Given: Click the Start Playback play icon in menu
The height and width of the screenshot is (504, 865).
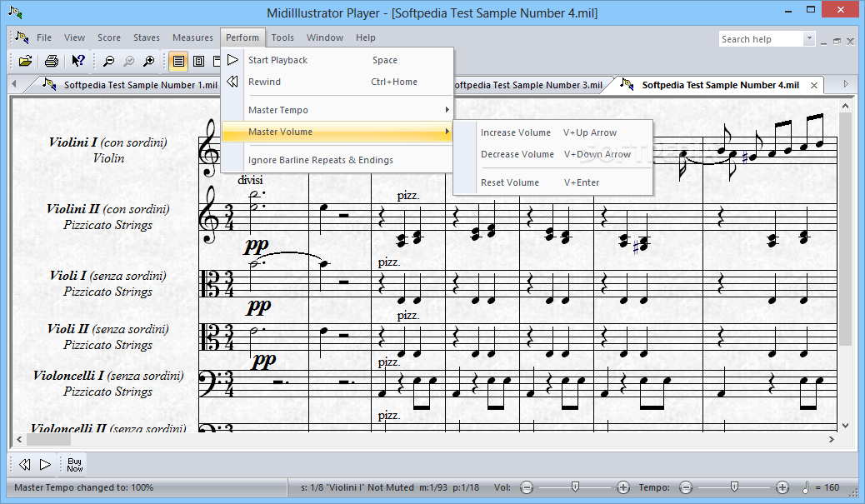Looking at the screenshot, I should pos(232,59).
